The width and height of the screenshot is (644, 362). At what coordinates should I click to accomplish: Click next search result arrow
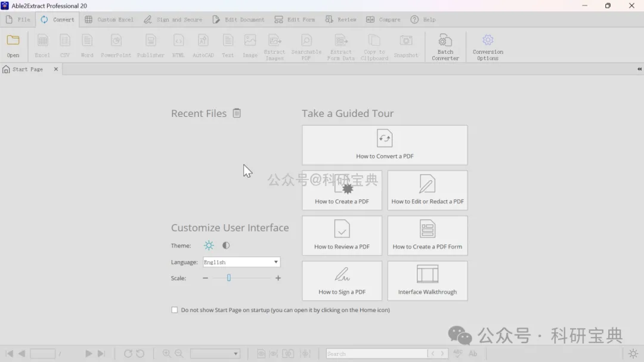pyautogui.click(x=442, y=354)
